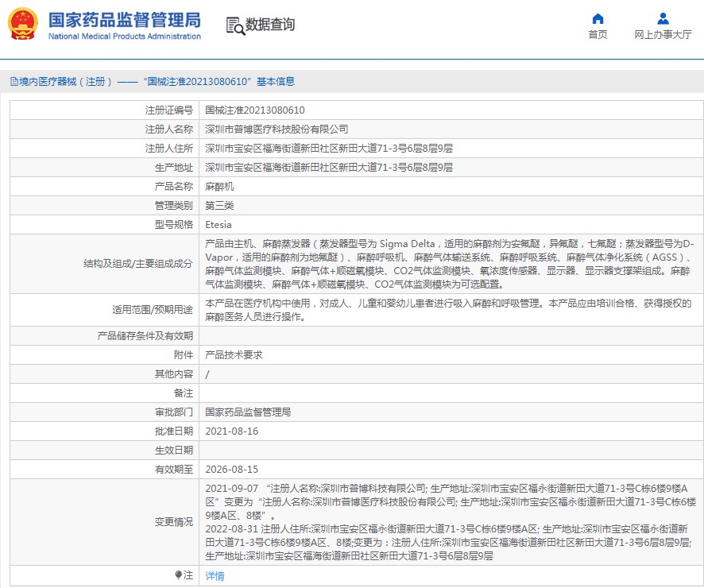Click the 注册证编号 label cell
Image resolution: width=704 pixels, height=588 pixels.
(169, 110)
